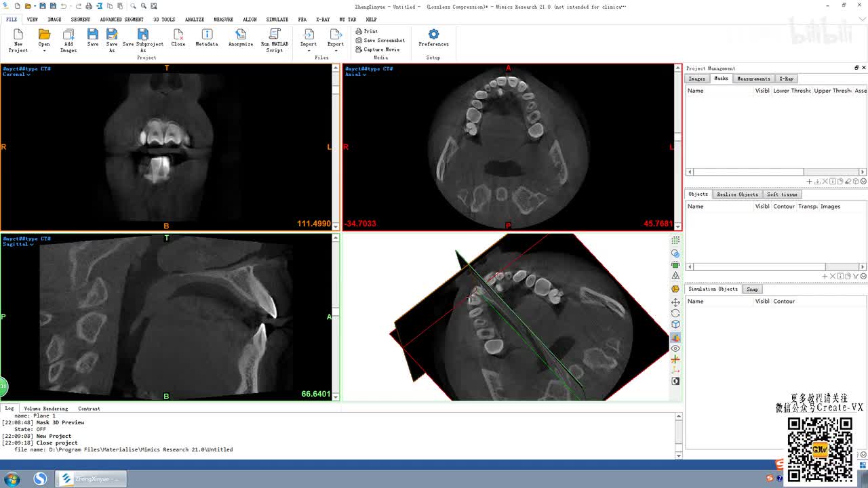Image resolution: width=868 pixels, height=488 pixels.
Task: Toggle the highlighted slice-planes icon in 3D toolbar
Action: click(x=675, y=337)
